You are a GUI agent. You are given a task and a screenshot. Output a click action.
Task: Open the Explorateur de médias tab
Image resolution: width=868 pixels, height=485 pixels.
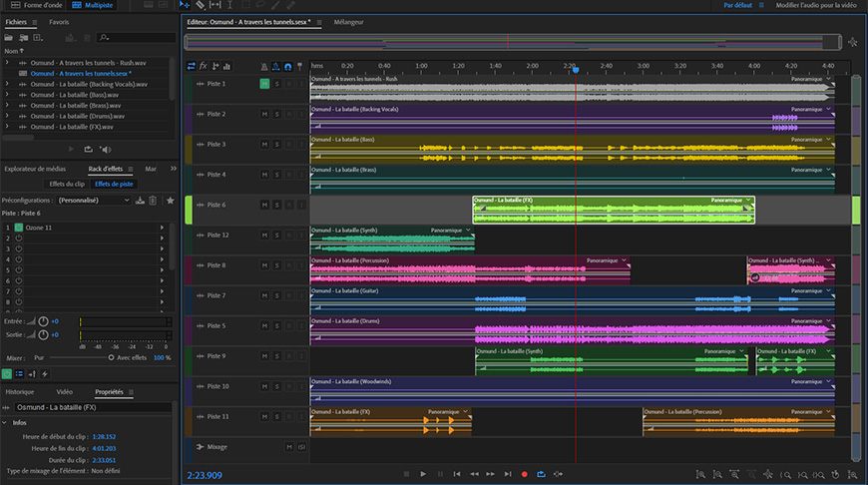(x=35, y=169)
